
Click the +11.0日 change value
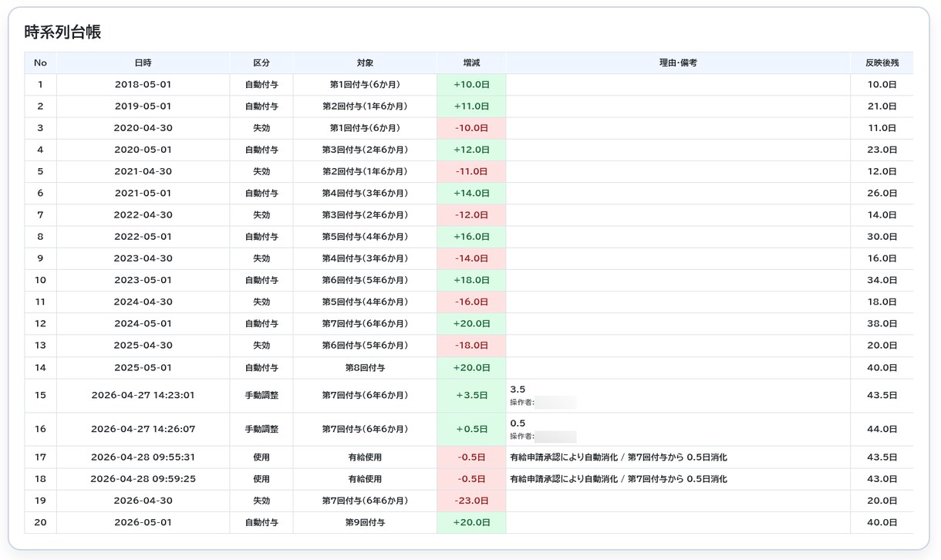coord(471,106)
